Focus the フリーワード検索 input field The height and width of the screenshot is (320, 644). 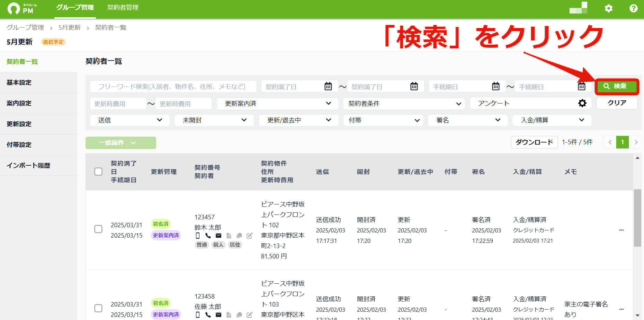tap(173, 86)
